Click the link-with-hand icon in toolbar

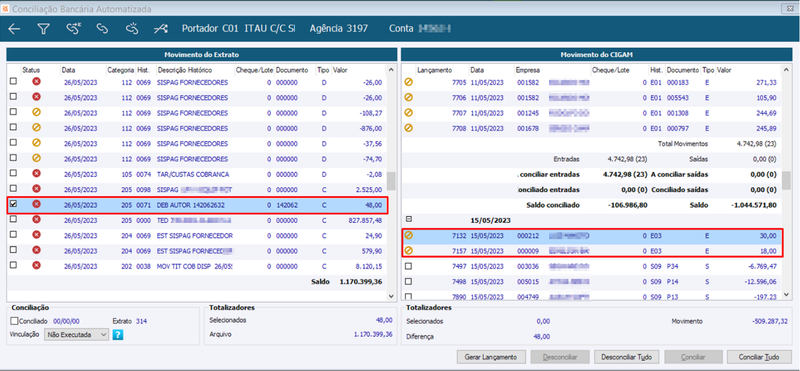pos(132,29)
